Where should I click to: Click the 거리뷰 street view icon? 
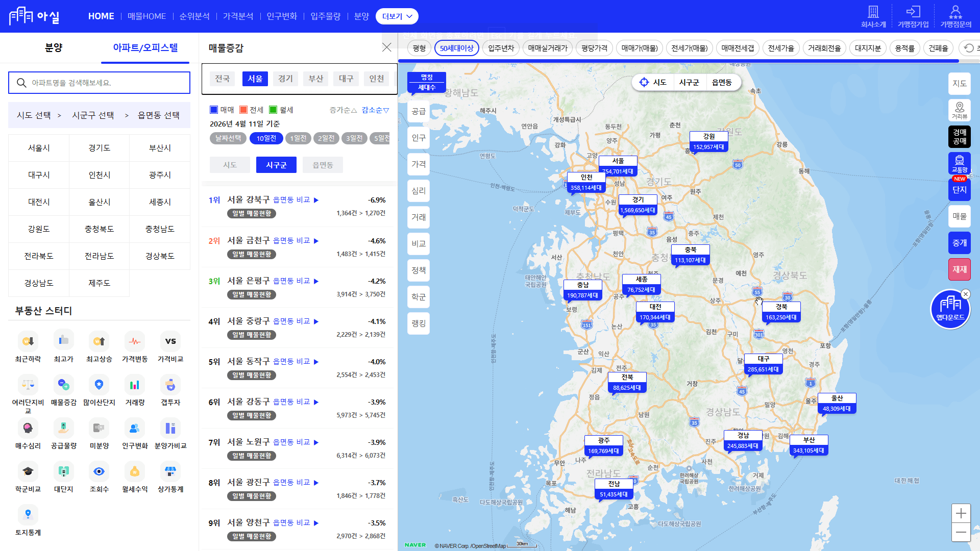[x=959, y=110]
